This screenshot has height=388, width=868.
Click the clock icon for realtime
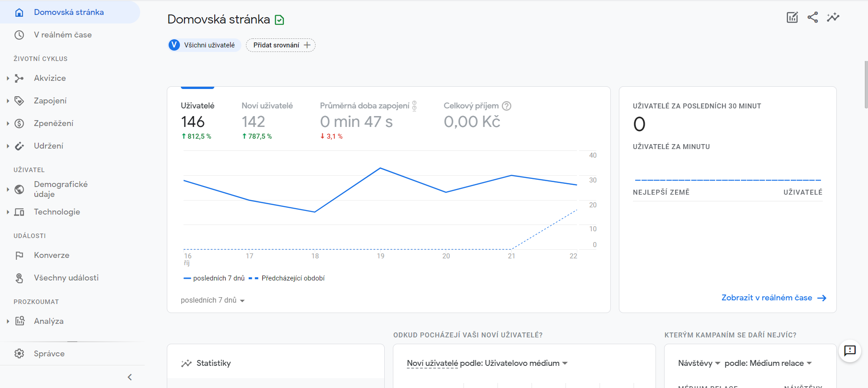[19, 35]
